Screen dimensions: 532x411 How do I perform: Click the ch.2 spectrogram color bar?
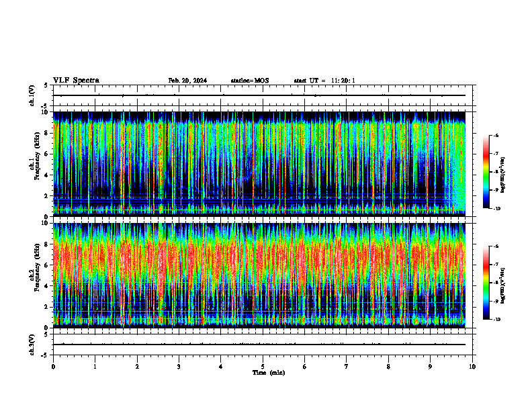(486, 283)
